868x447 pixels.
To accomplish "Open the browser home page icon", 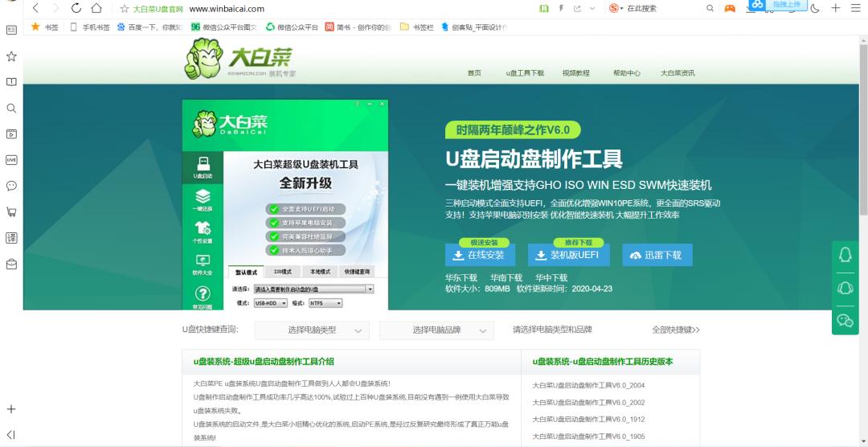I will pyautogui.click(x=96, y=8).
